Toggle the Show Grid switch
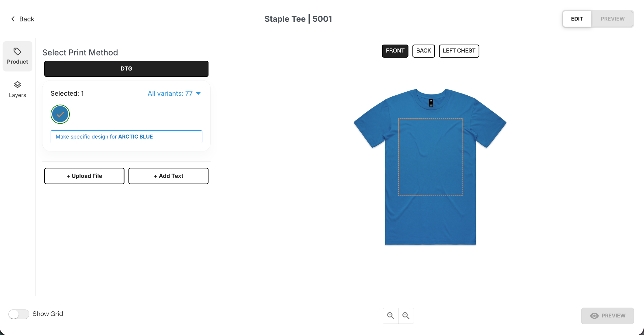This screenshot has width=644, height=335. coord(19,314)
